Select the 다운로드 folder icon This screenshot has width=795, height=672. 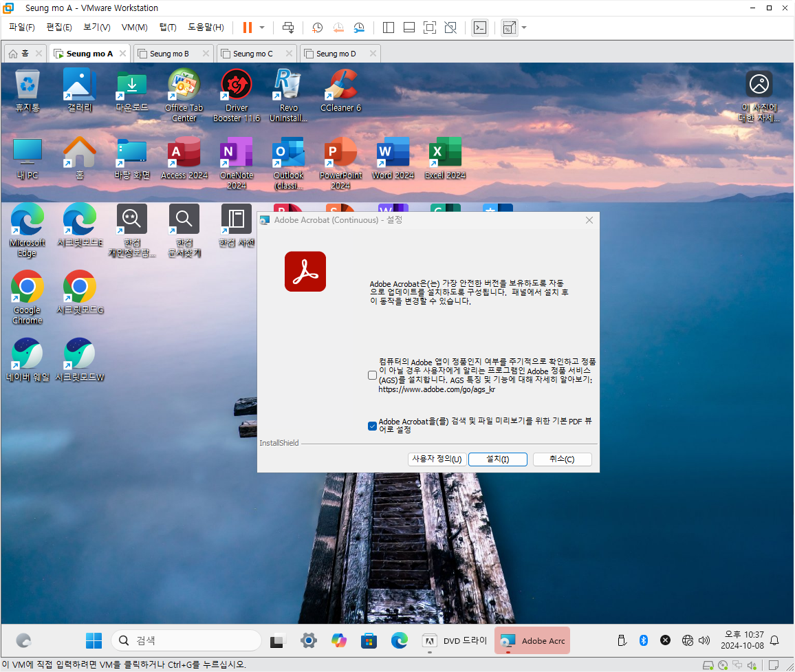132,90
